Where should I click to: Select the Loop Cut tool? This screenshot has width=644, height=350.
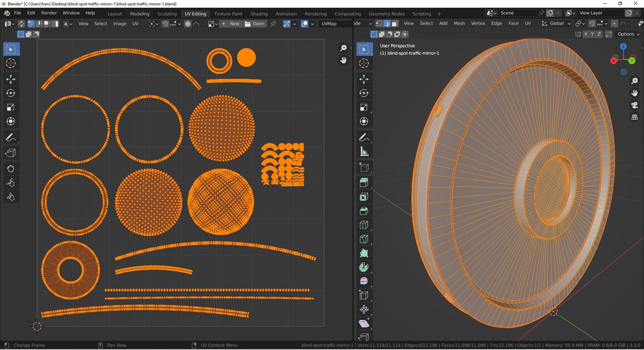pyautogui.click(x=364, y=225)
